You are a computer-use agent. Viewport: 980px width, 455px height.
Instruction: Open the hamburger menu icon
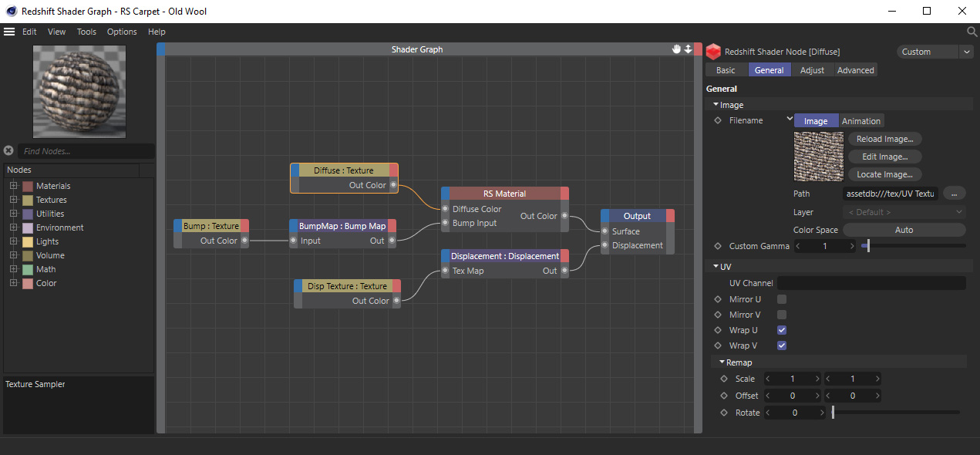9,32
